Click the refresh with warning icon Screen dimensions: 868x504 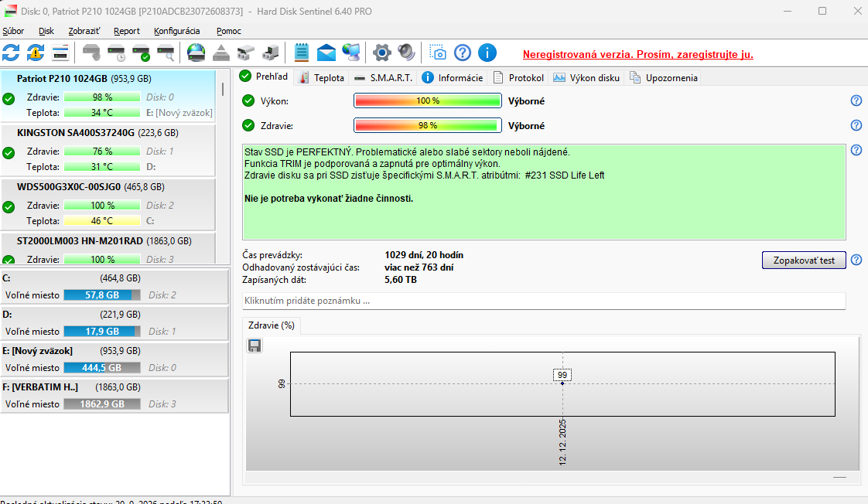pos(36,53)
